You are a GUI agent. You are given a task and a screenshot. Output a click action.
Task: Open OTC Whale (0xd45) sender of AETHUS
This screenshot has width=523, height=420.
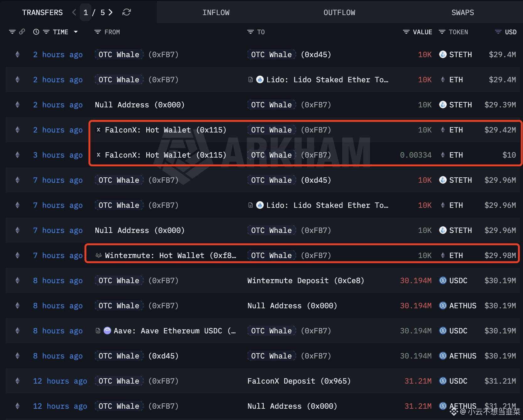click(x=137, y=356)
